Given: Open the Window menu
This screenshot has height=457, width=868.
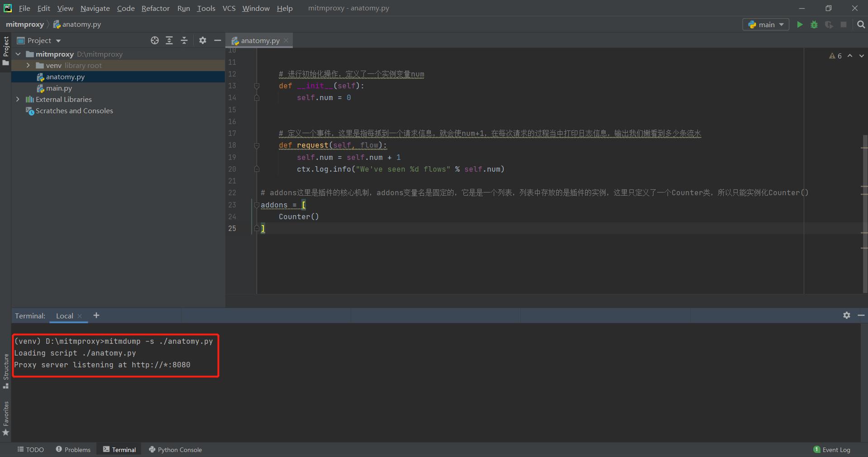Looking at the screenshot, I should 256,8.
